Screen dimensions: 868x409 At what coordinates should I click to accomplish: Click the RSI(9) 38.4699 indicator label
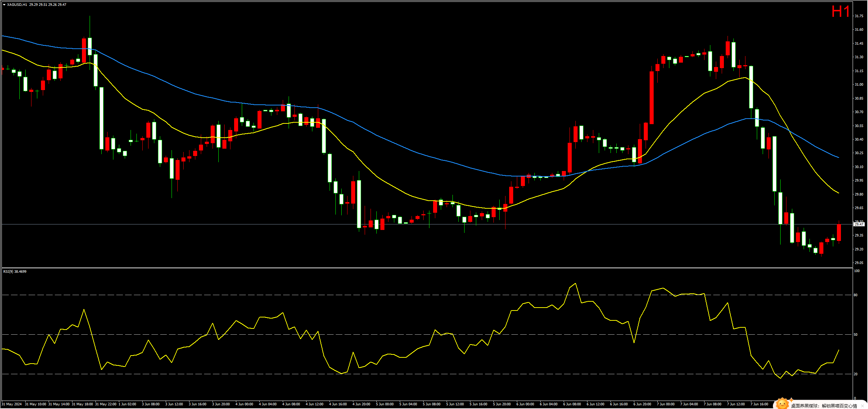tap(15, 272)
